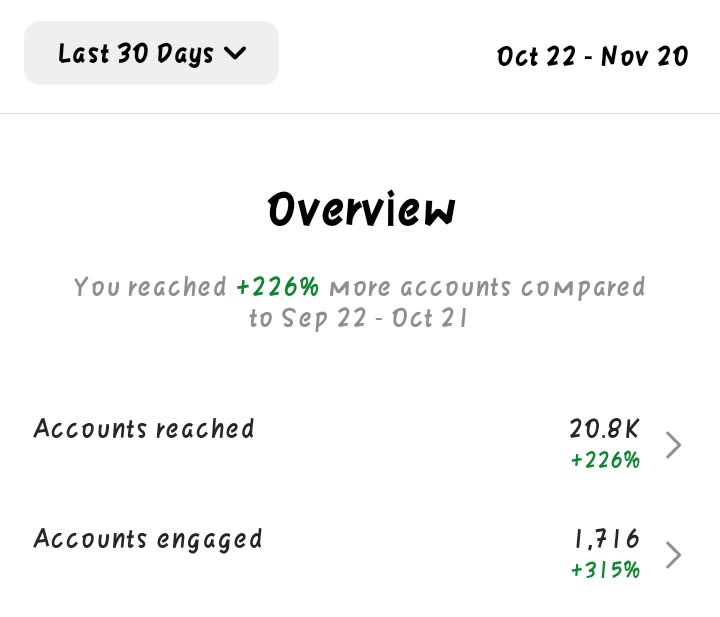Click the +315% change under 1,716
This screenshot has width=720, height=617.
(605, 570)
